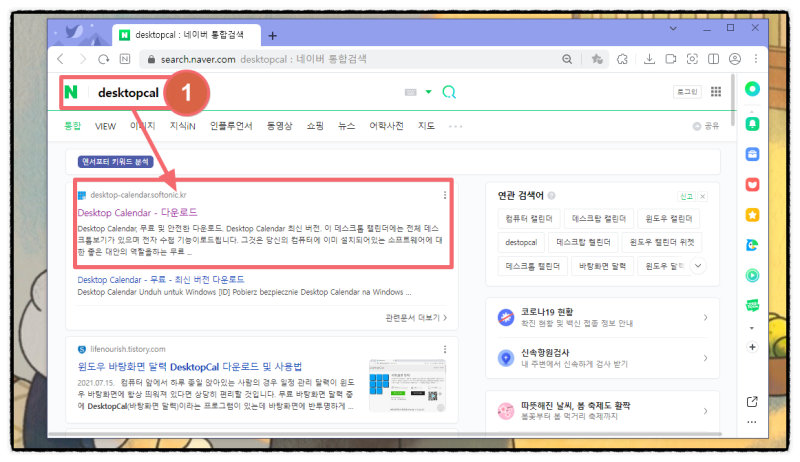Switch to the 지식iN tab
The width and height of the screenshot is (800, 462).
(183, 126)
